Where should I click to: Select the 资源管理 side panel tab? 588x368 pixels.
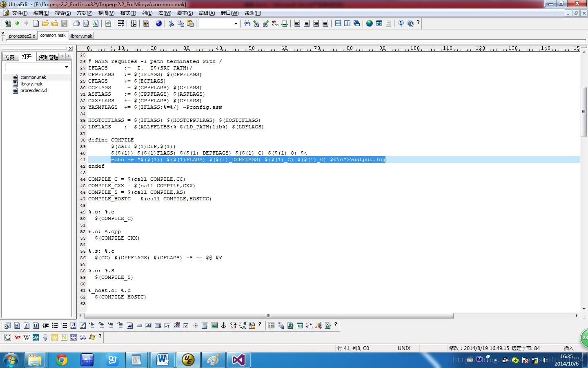(49, 57)
